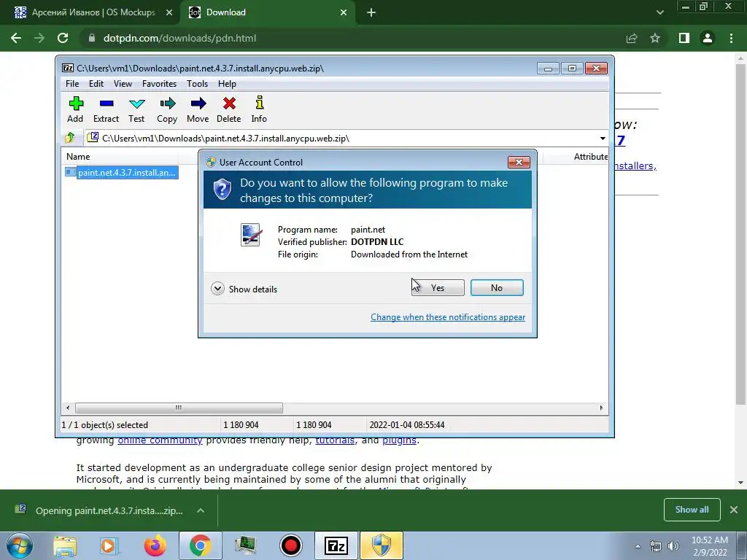
Task: Open the plugins link on webpage
Action: tap(399, 440)
